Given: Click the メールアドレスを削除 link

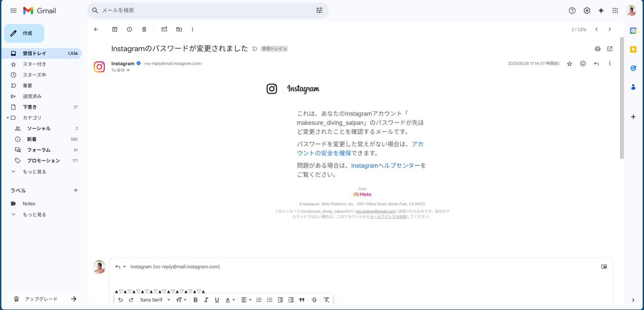Looking at the screenshot, I should pos(388,217).
